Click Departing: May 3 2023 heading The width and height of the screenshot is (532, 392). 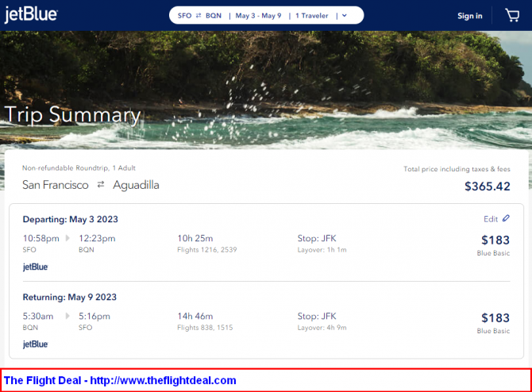tap(70, 219)
